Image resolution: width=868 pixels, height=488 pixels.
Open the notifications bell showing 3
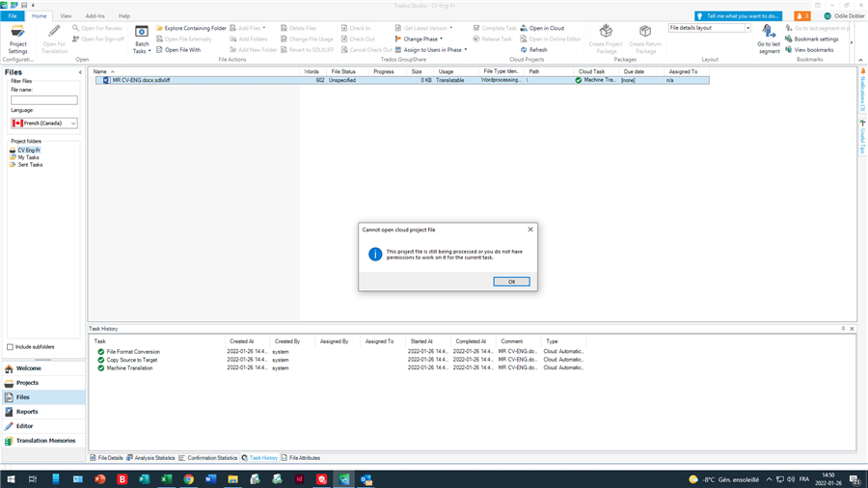pos(801,16)
